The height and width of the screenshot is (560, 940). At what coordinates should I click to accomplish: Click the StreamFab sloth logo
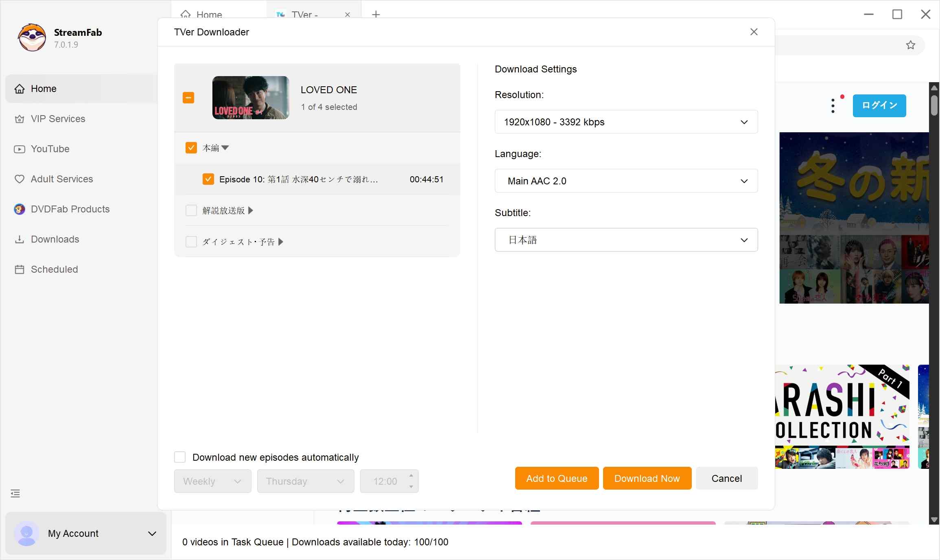tap(32, 37)
